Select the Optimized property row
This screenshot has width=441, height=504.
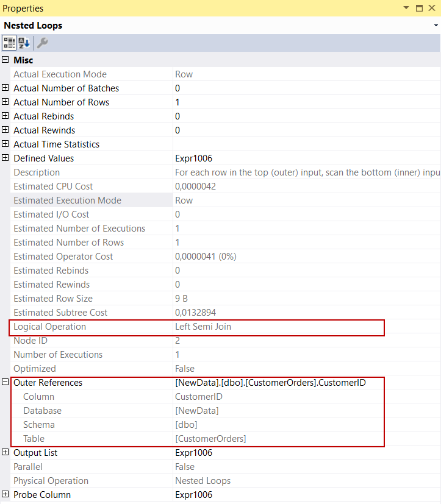pos(225,369)
